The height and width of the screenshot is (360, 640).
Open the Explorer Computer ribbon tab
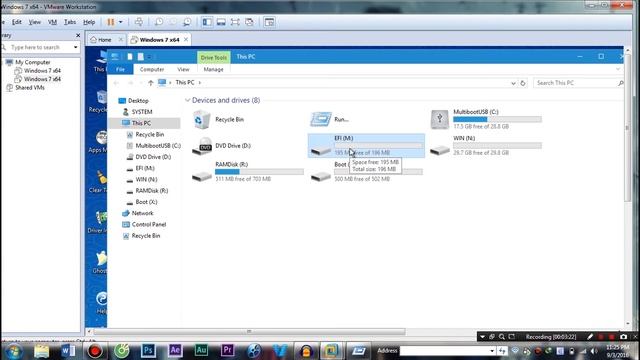click(152, 69)
